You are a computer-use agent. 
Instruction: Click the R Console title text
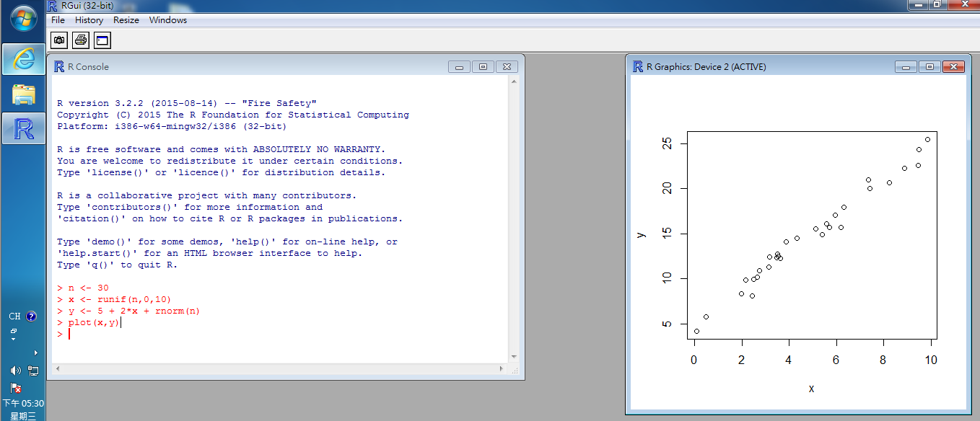(89, 67)
